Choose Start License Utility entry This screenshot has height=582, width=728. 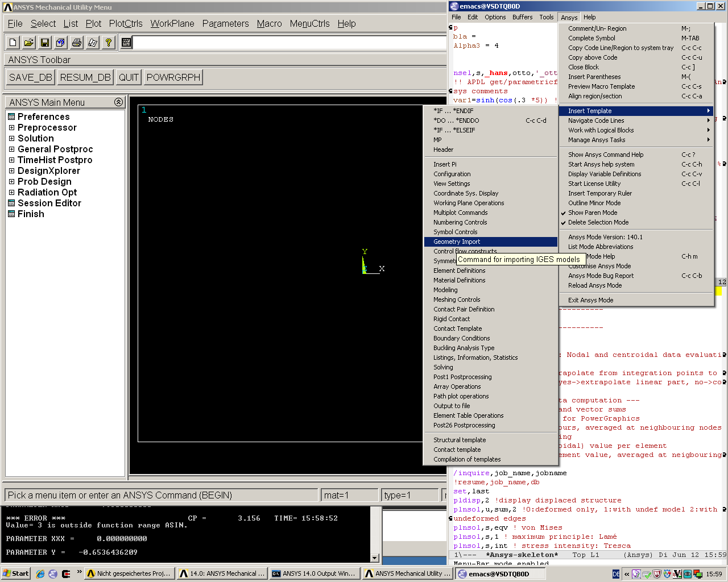636,184
